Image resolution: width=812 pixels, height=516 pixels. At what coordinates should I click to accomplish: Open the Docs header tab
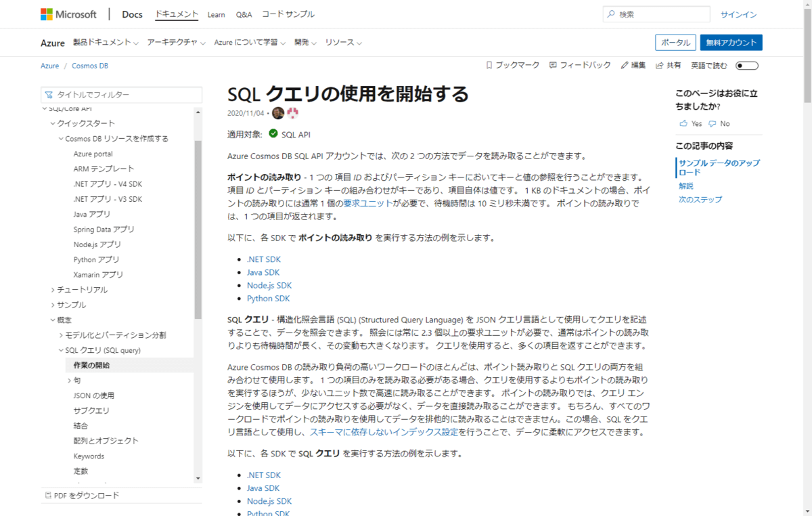click(133, 14)
